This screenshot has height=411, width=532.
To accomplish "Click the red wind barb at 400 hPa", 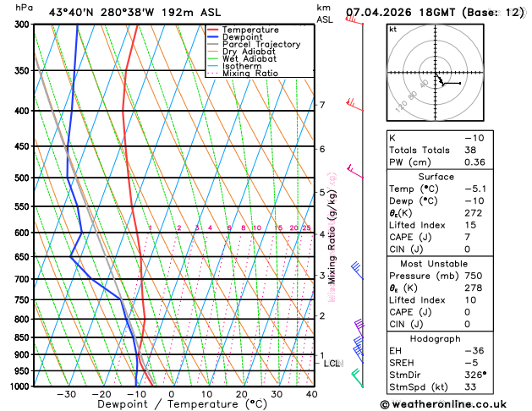I will (x=354, y=105).
